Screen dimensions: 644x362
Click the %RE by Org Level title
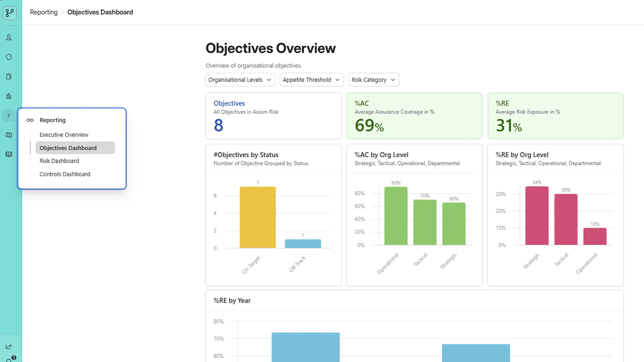(x=522, y=155)
